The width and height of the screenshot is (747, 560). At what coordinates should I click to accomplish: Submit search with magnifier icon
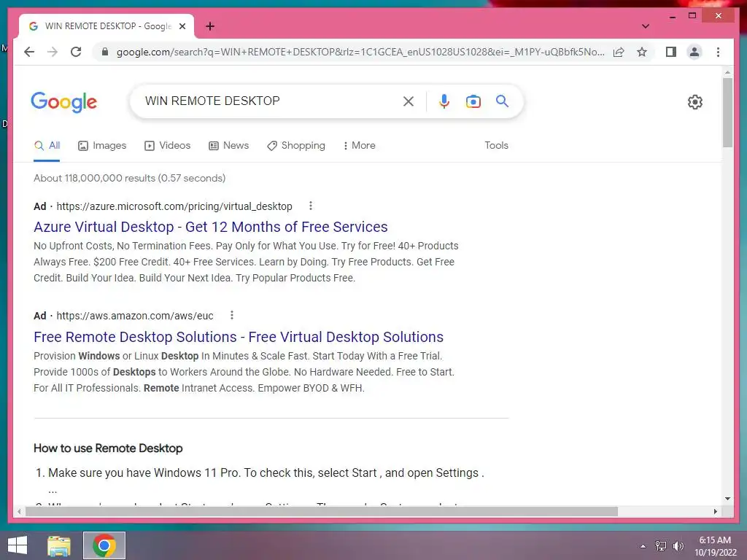(x=502, y=101)
